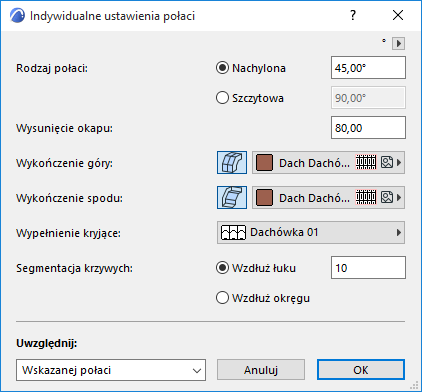422x392 pixels.
Task: Click the 45,00° pitch angle field
Action: coord(368,68)
